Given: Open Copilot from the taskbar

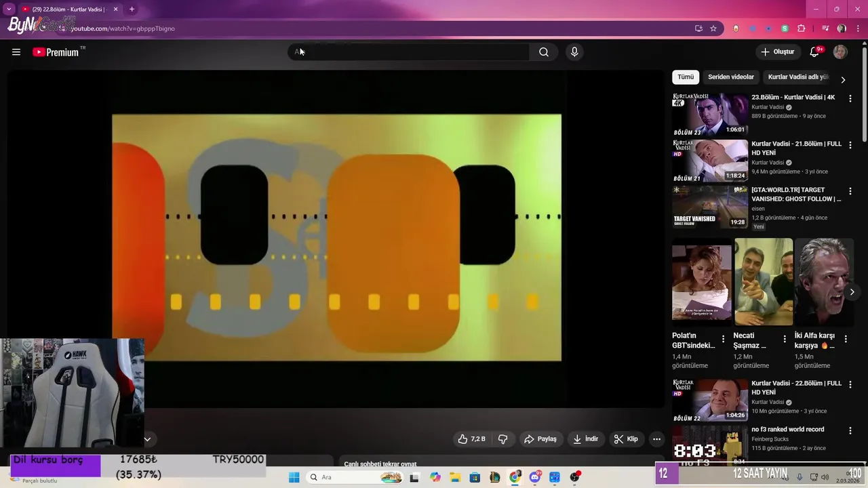Looking at the screenshot, I should pos(435,477).
